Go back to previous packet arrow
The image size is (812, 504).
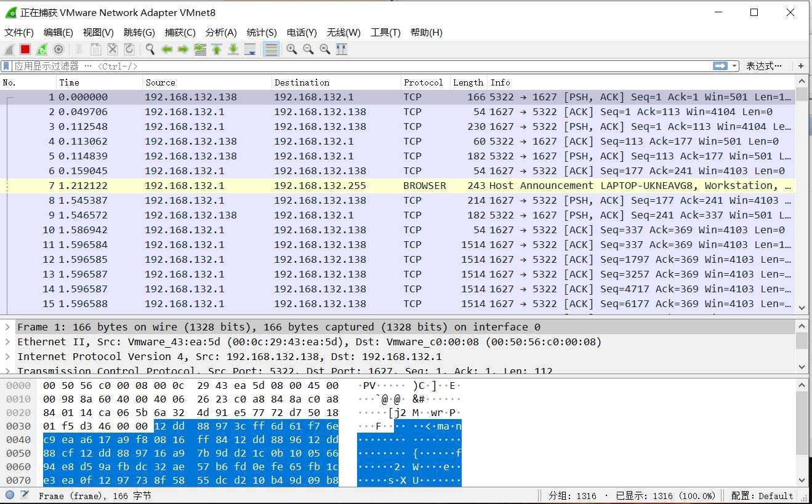[x=167, y=50]
